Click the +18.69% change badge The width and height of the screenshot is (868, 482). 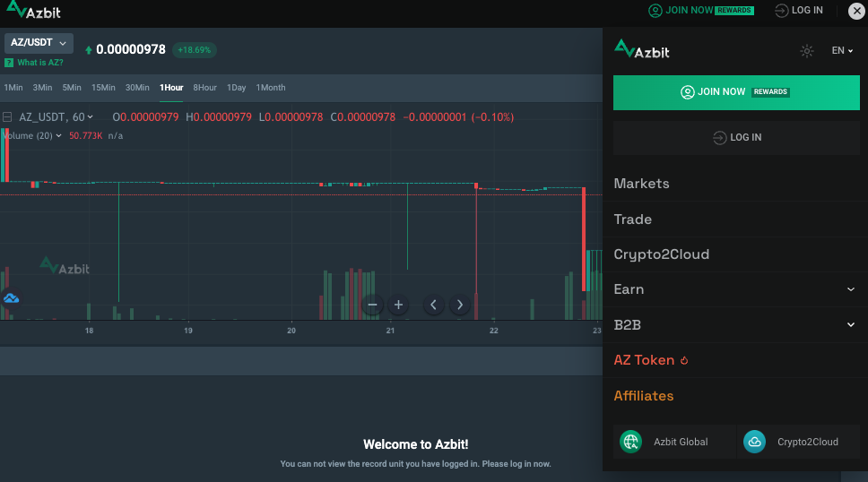click(195, 50)
